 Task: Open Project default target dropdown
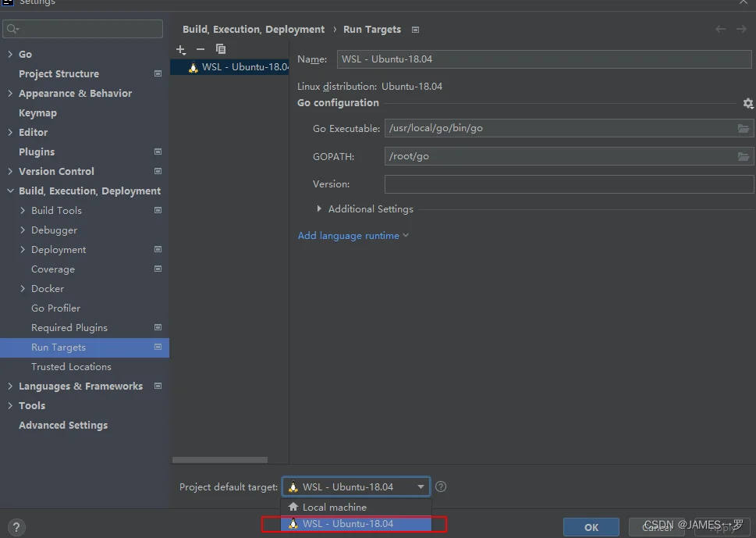(356, 486)
